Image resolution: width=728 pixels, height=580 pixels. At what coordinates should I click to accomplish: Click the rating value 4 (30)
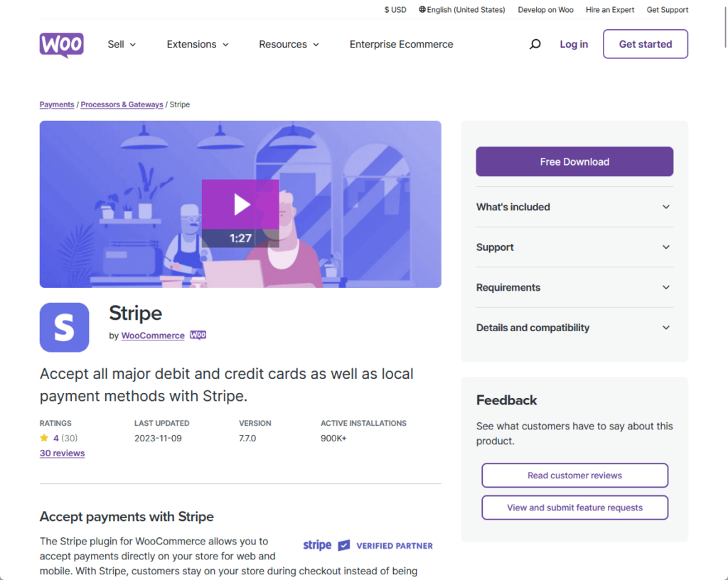coord(65,438)
